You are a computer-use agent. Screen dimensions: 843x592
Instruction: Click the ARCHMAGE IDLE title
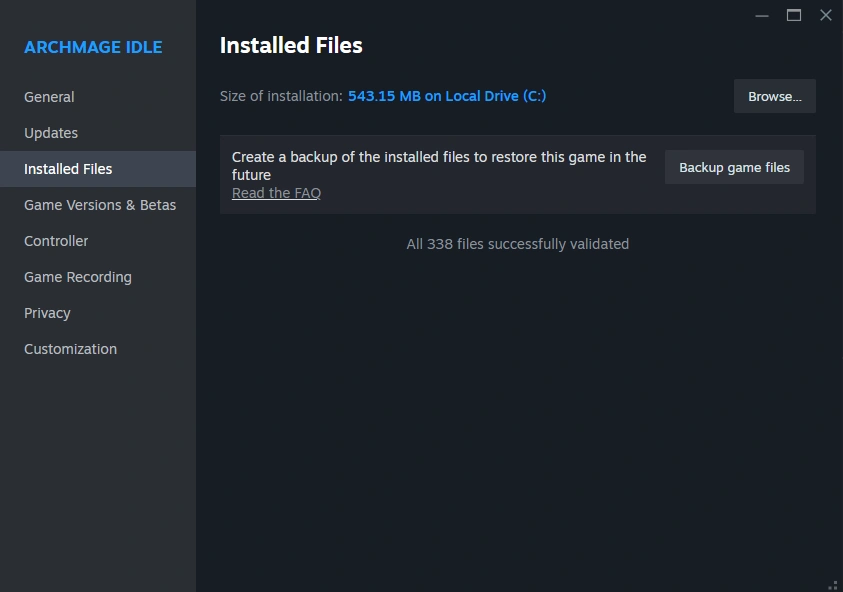point(93,47)
